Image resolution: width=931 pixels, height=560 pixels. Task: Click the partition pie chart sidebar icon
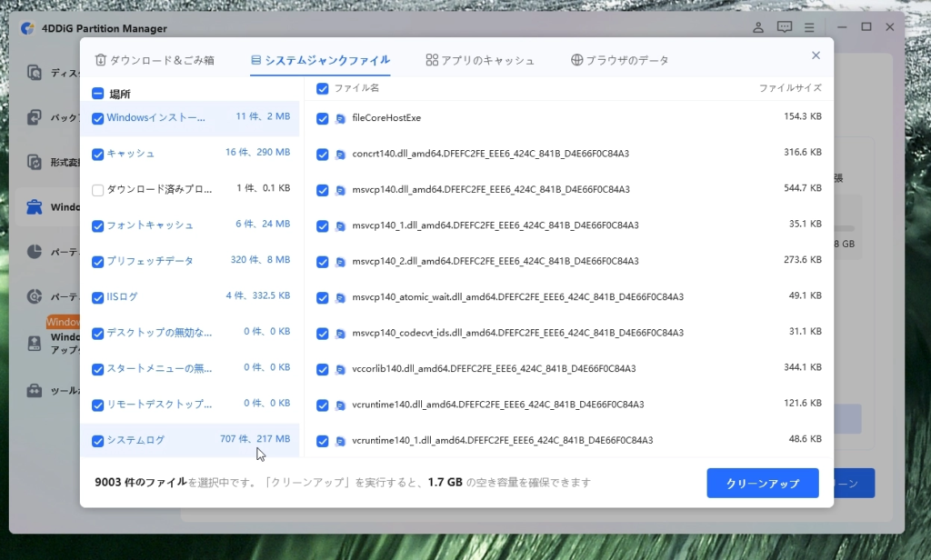pyautogui.click(x=35, y=251)
